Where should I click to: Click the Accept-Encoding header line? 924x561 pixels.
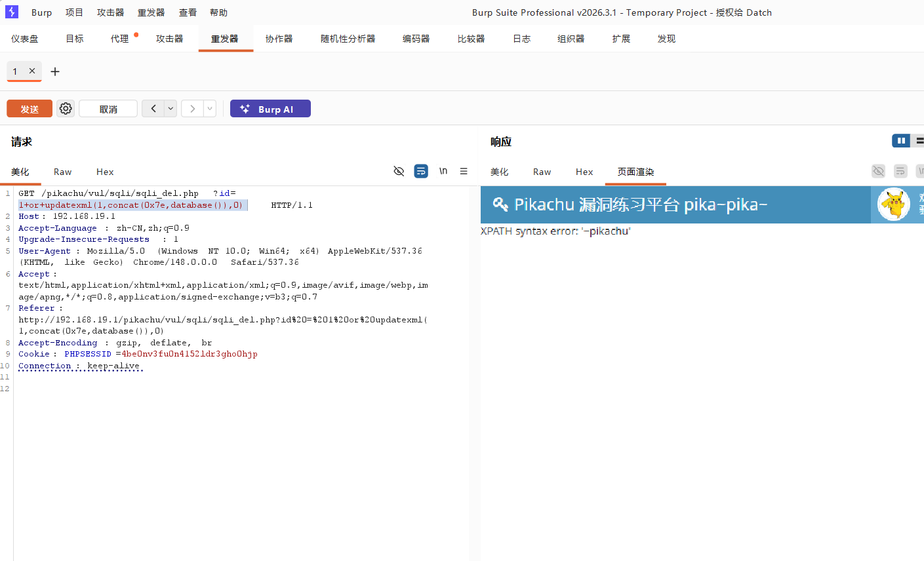click(x=115, y=343)
